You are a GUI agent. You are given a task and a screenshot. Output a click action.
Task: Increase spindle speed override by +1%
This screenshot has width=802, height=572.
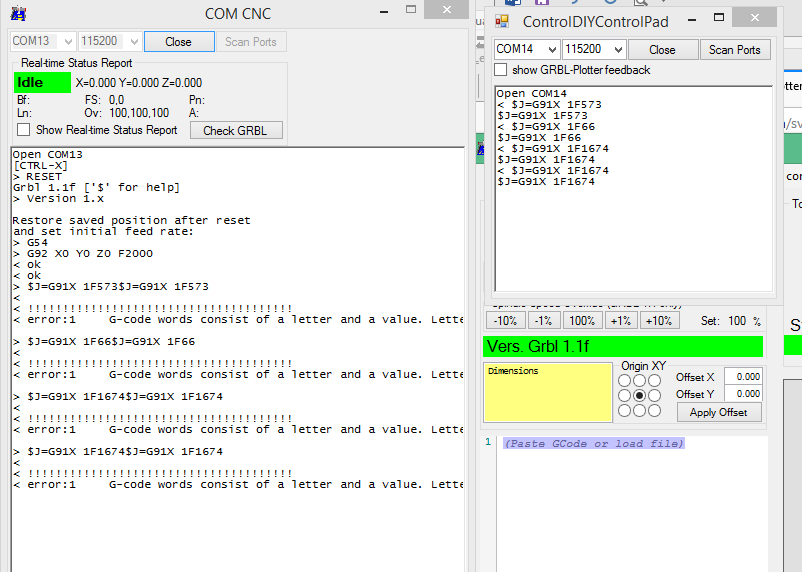tap(621, 321)
